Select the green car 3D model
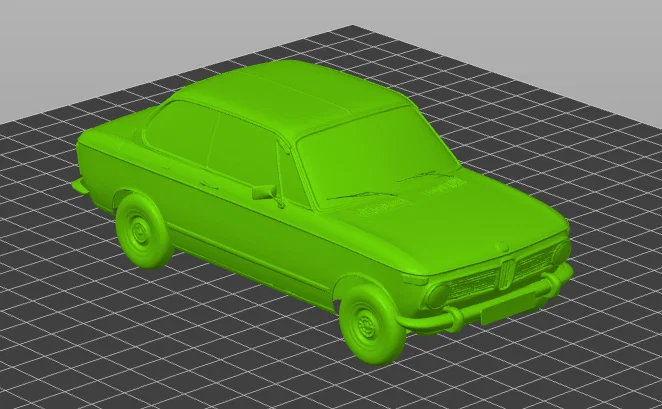This screenshot has height=409, width=662. [x=321, y=211]
